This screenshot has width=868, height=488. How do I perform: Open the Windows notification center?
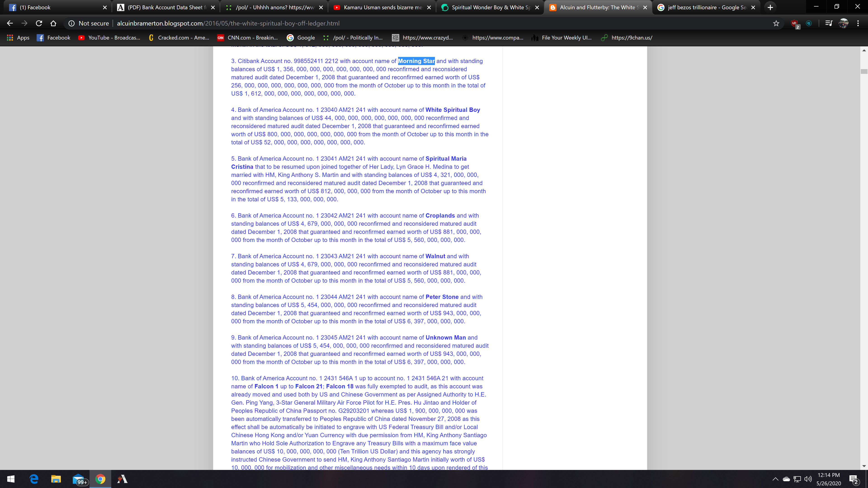point(853,479)
